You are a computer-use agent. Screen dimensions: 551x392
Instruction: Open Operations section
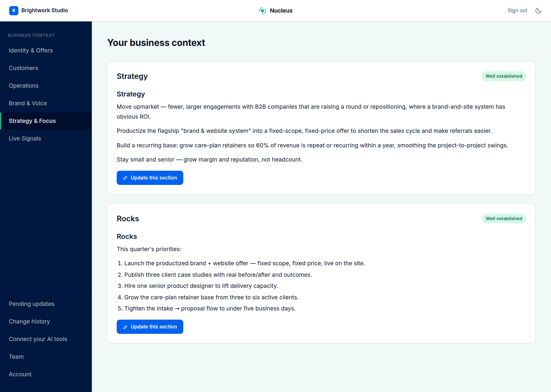46,86
